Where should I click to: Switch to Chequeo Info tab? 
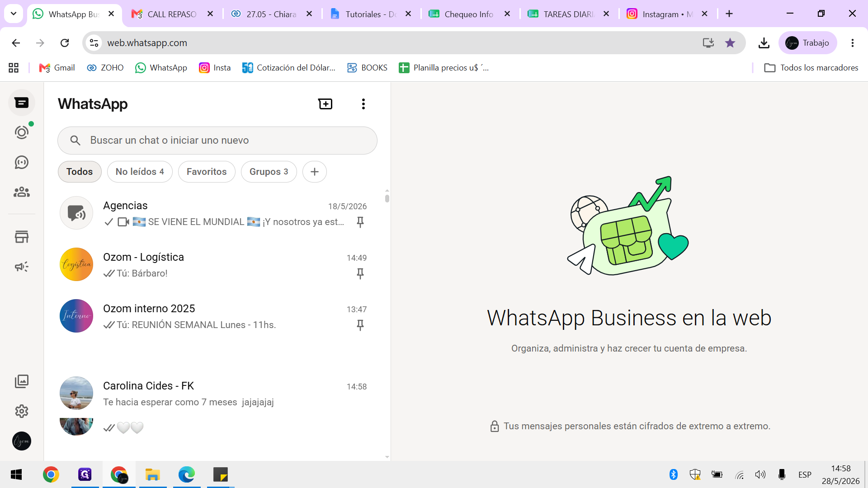tap(469, 14)
